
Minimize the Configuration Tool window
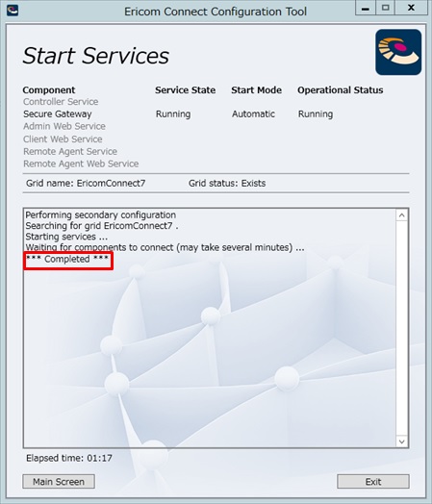366,8
